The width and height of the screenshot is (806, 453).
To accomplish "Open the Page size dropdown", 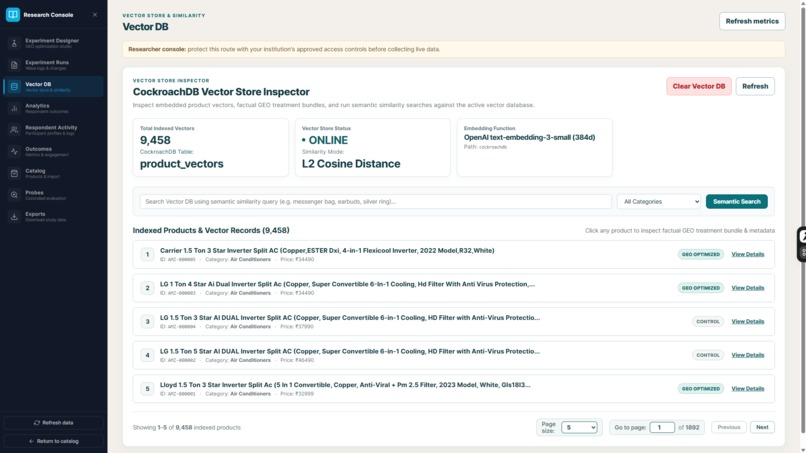I will click(x=579, y=427).
